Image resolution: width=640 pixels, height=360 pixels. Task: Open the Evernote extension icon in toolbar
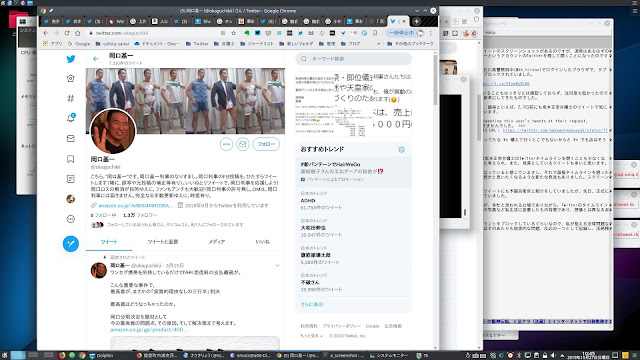point(247,33)
